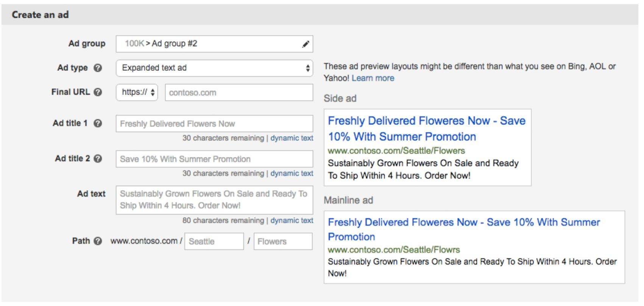
Task: Open the Ad title 2 help icon
Action: tap(98, 158)
